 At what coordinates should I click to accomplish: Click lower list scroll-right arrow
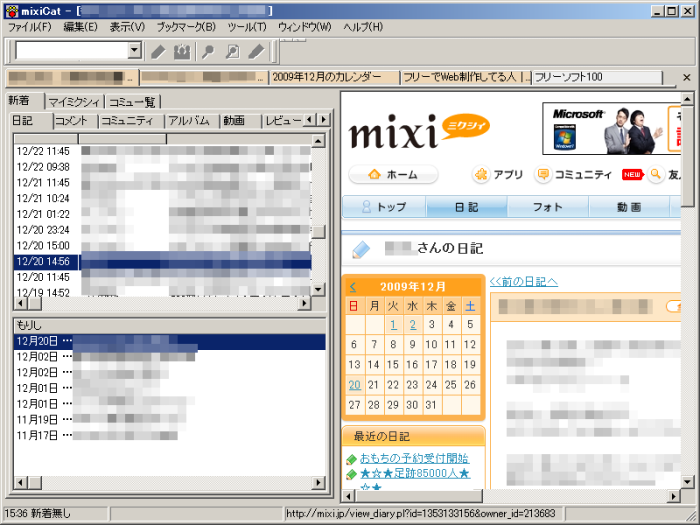coord(318,483)
